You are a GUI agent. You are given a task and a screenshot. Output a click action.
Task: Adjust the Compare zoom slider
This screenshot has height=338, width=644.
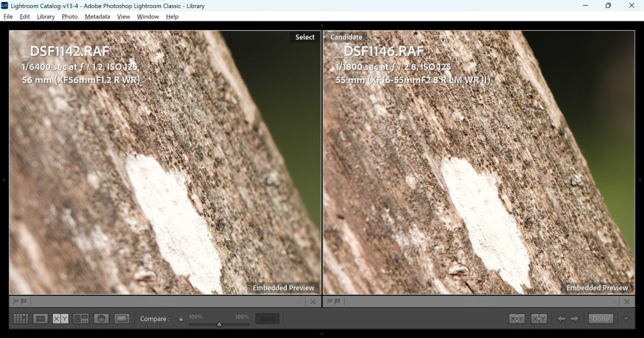click(x=219, y=324)
